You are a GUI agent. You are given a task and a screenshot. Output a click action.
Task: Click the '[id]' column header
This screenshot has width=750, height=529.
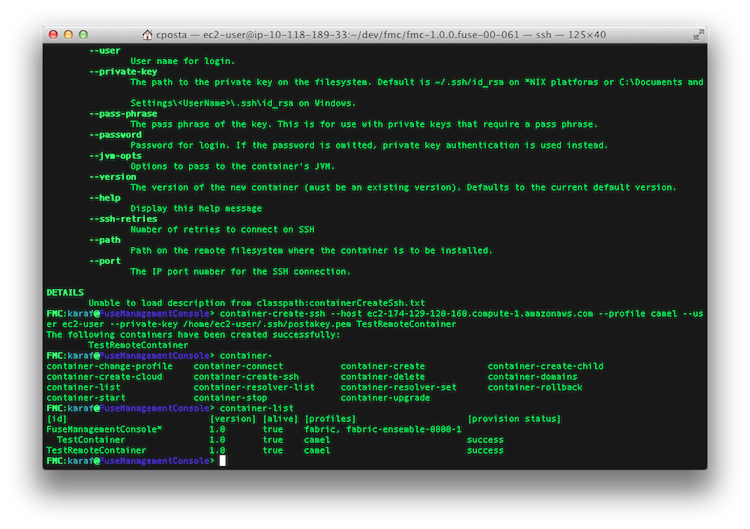coord(57,419)
